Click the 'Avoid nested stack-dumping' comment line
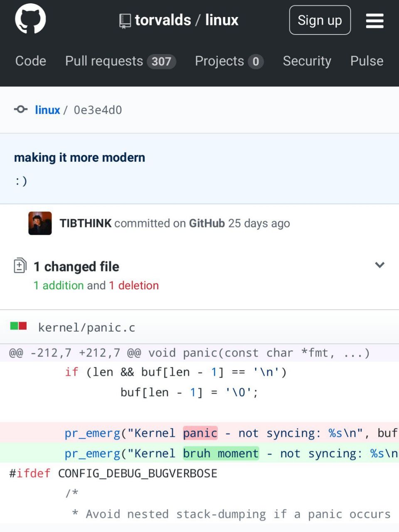 click(x=199, y=514)
